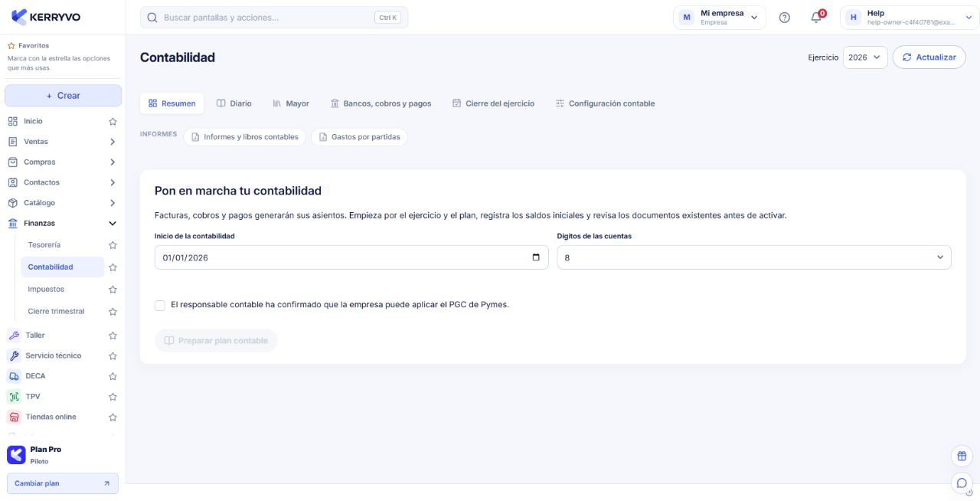
Task: Open the Ejercicio 2026 dropdown
Action: 865,57
